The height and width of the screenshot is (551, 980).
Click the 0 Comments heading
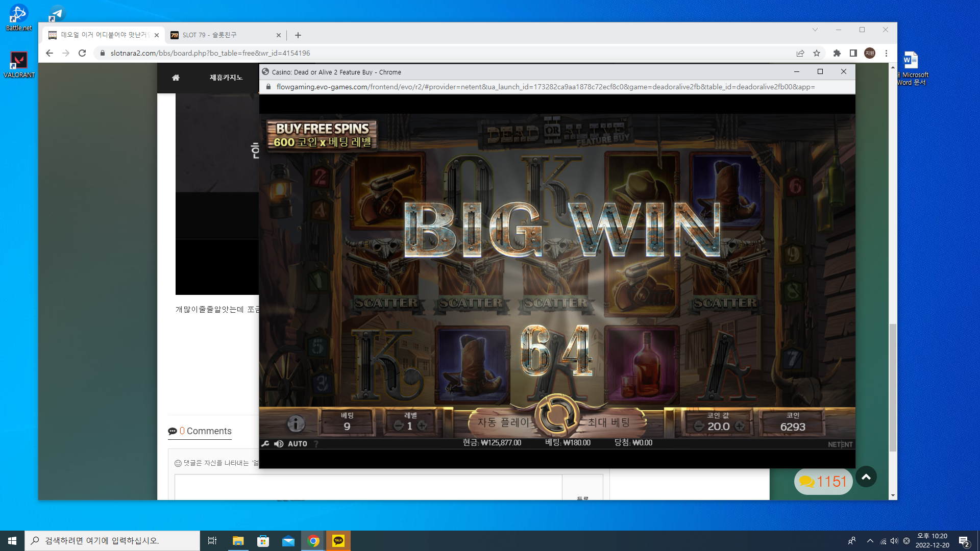pyautogui.click(x=200, y=431)
